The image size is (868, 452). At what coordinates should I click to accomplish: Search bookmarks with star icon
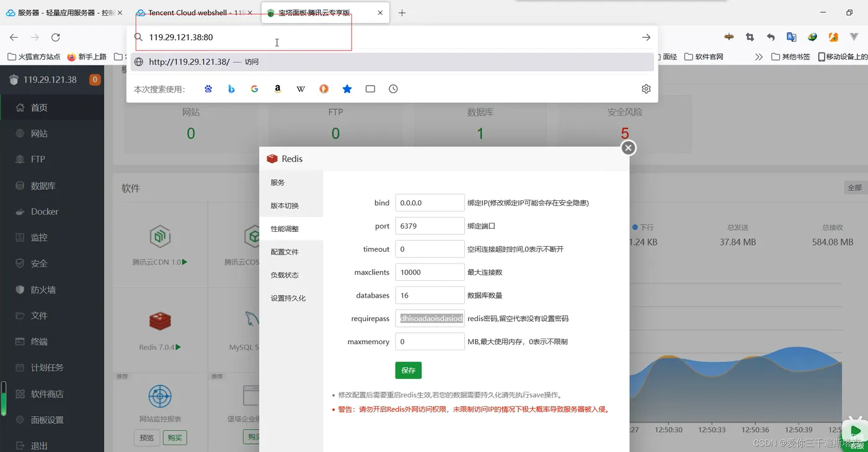347,89
